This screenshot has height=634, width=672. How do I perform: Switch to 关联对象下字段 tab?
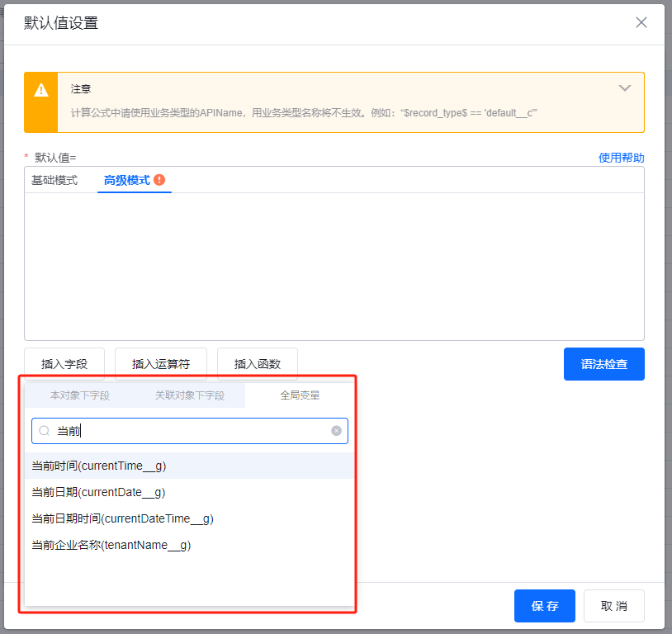190,395
